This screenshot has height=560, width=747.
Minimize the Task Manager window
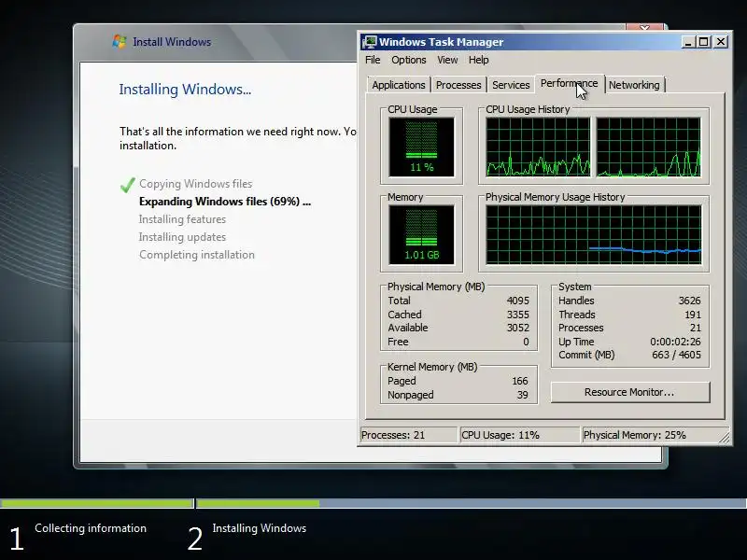tap(687, 42)
